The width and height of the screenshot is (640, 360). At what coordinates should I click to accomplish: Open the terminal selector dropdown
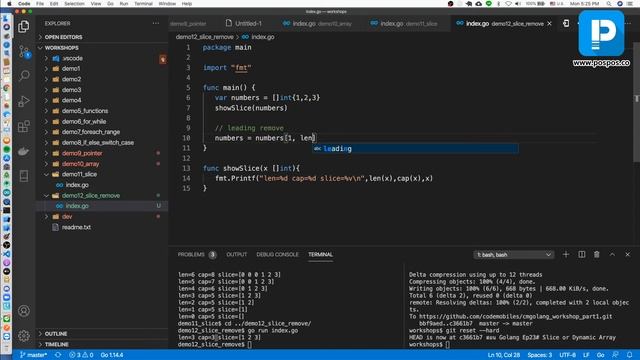[x=513, y=255]
